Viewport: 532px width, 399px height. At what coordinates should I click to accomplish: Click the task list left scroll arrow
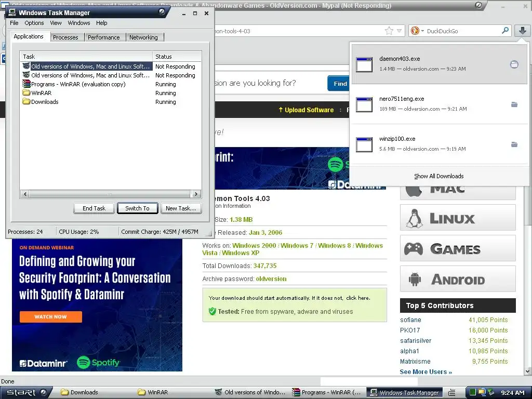[x=25, y=194]
